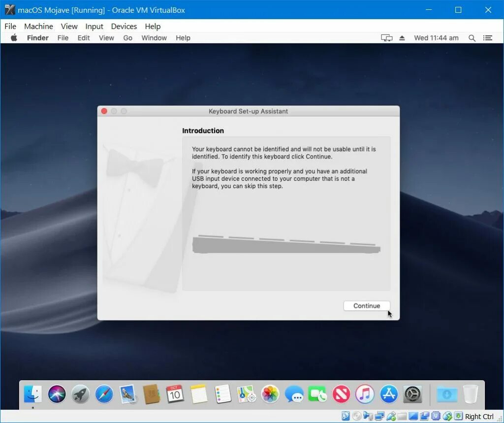Click the Wed 11:44 am clock

[x=436, y=38]
